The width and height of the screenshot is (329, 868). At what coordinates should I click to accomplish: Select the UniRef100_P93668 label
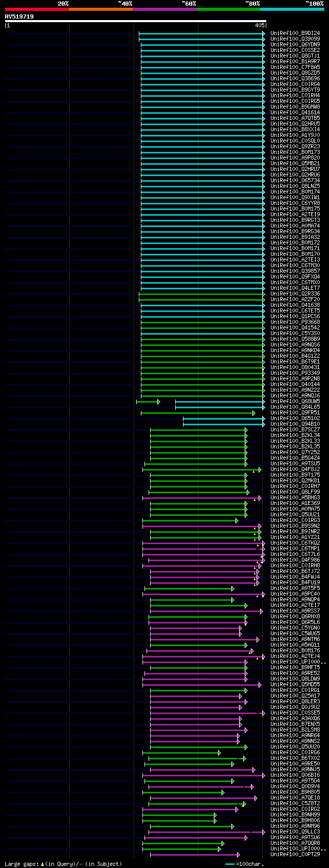click(x=295, y=322)
